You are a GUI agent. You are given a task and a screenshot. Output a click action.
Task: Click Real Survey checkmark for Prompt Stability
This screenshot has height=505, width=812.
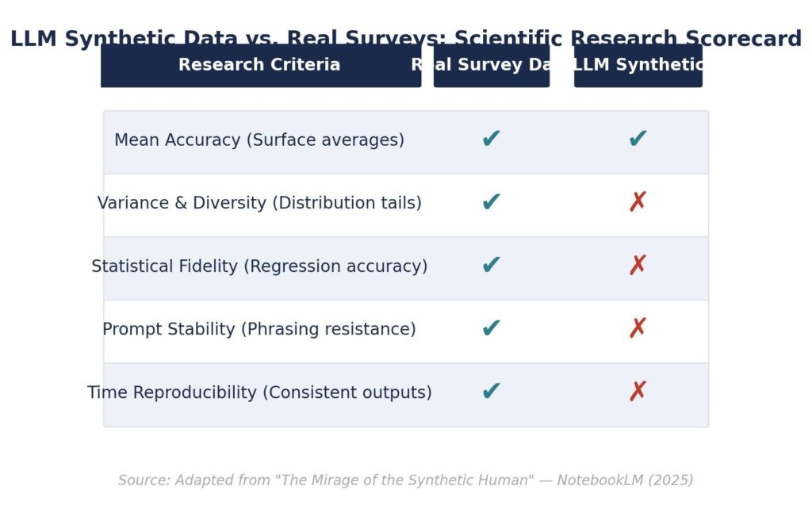491,329
